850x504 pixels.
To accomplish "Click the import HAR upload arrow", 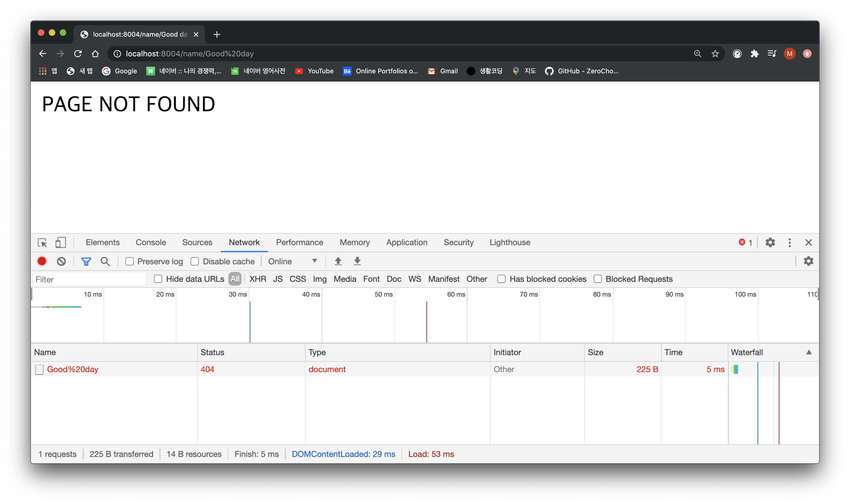I will pyautogui.click(x=338, y=261).
